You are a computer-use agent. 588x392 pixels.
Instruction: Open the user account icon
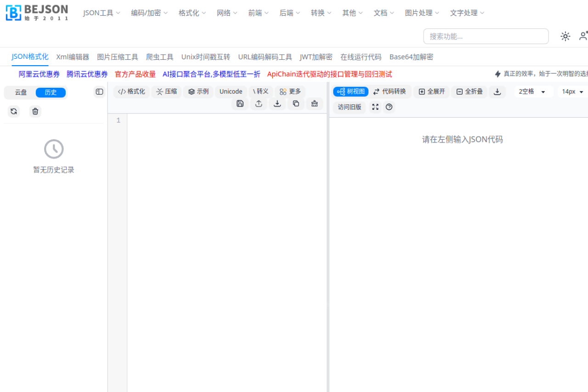click(583, 36)
